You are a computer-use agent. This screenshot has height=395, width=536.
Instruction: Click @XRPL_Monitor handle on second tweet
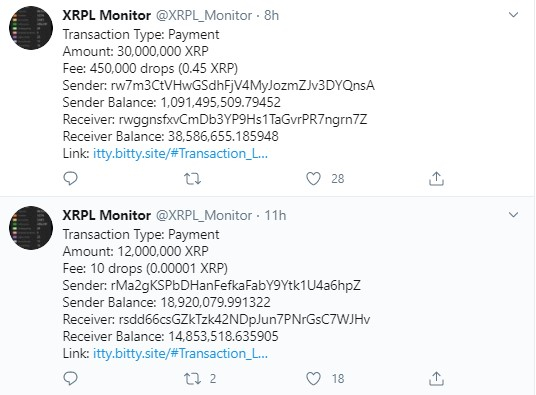click(204, 215)
